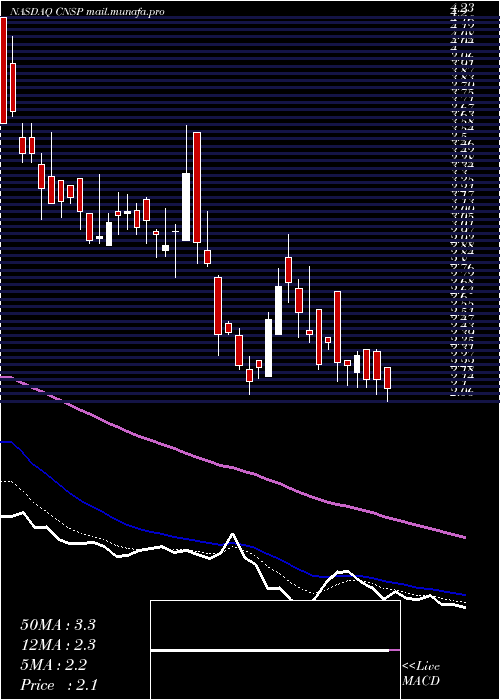Select the Price : 2.1 label
Viewport: 500px width, 700px height.
pos(58,685)
